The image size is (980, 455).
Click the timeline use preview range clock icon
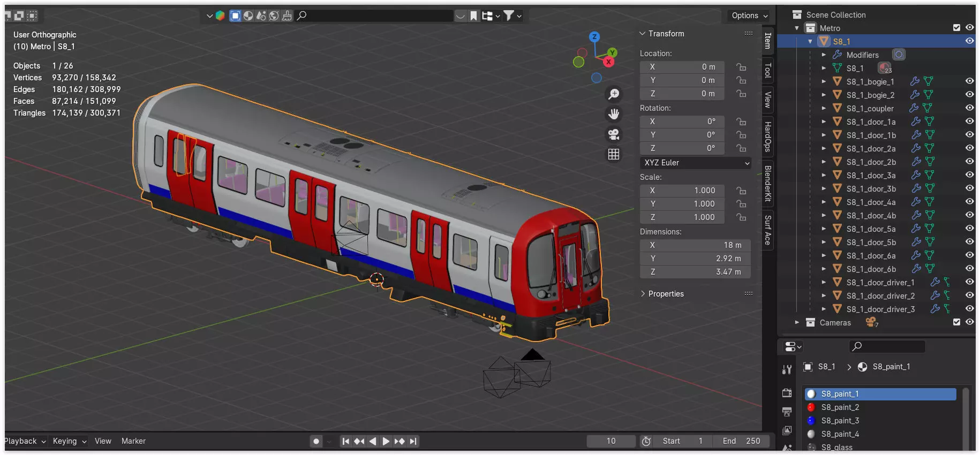(x=646, y=441)
